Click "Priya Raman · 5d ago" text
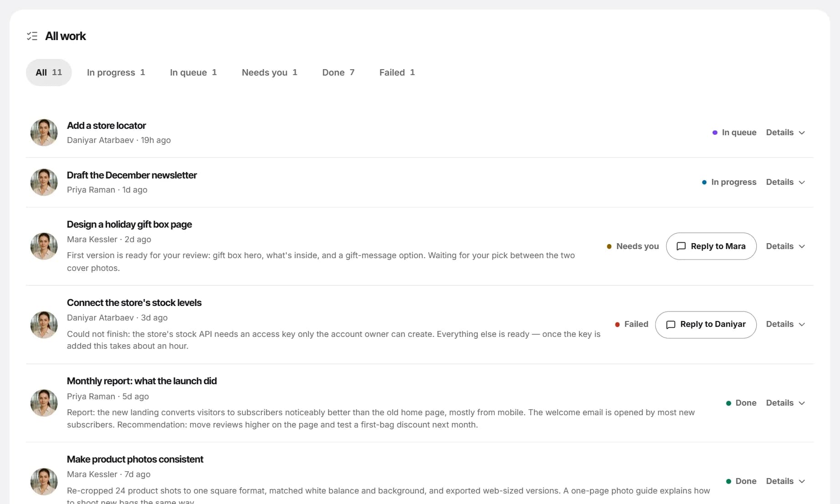The height and width of the screenshot is (504, 840). click(108, 397)
